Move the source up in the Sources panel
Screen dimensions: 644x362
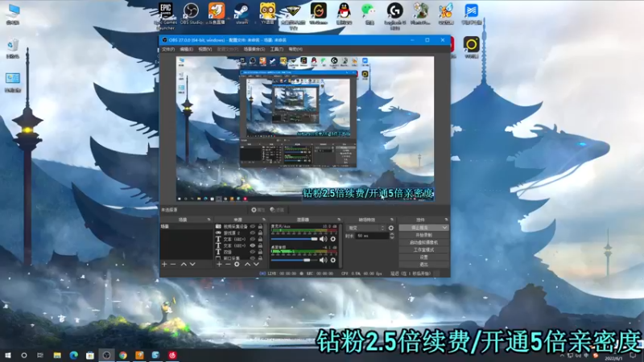click(247, 265)
